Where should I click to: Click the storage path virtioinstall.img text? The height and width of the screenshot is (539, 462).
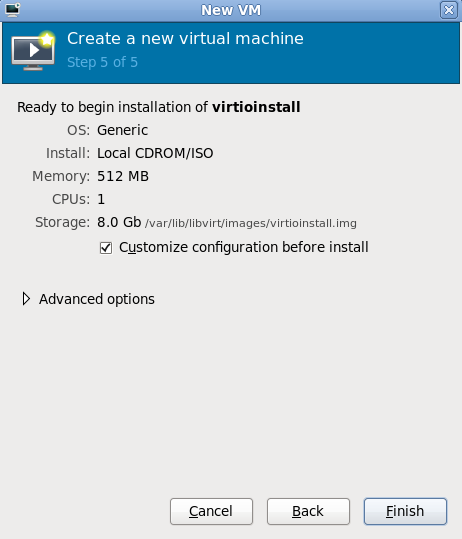tap(251, 223)
